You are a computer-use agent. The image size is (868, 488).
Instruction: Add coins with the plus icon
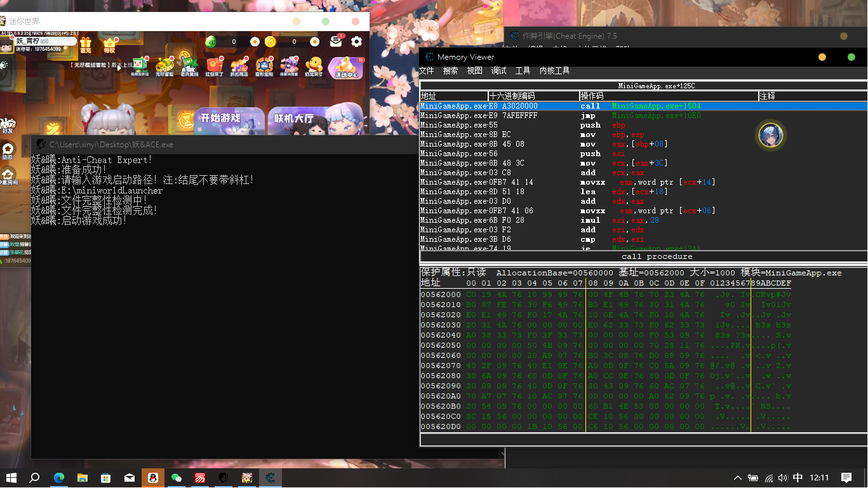pyautogui.click(x=314, y=42)
